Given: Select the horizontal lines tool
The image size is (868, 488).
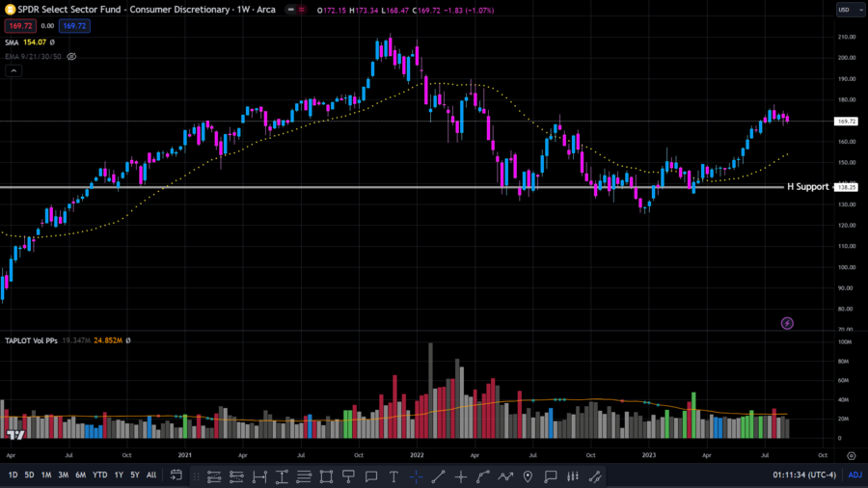Looking at the screenshot, I should click(304, 476).
